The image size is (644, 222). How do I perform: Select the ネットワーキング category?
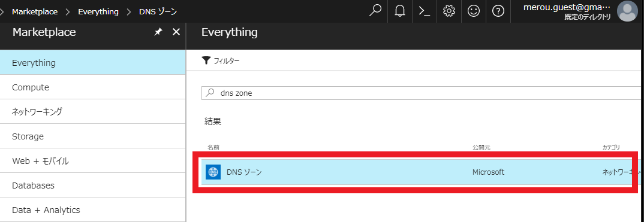click(93, 111)
